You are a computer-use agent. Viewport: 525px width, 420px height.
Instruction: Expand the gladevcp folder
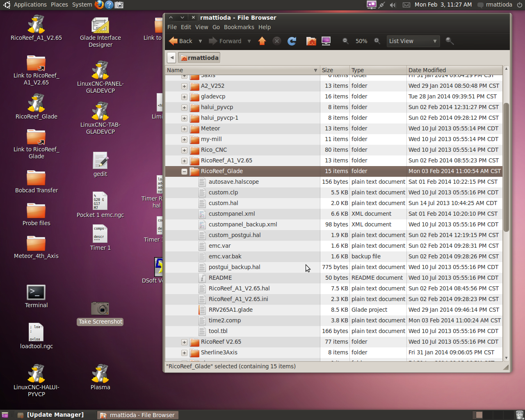coord(184,97)
